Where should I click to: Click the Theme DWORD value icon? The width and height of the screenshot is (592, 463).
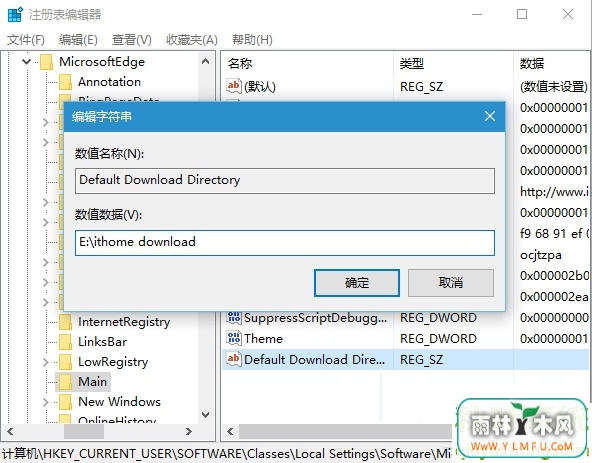(233, 338)
